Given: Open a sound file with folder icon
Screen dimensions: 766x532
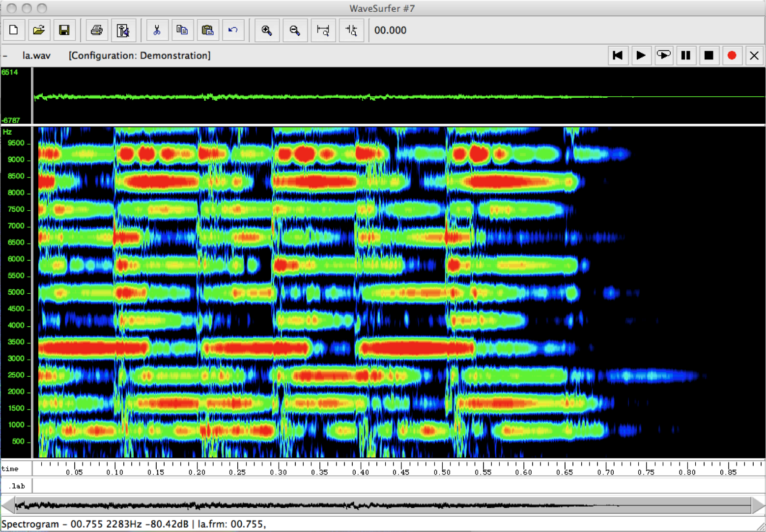Looking at the screenshot, I should point(39,30).
